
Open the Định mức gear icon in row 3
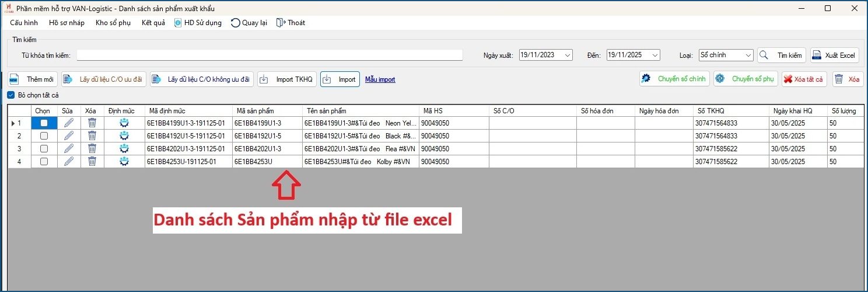[x=124, y=149]
